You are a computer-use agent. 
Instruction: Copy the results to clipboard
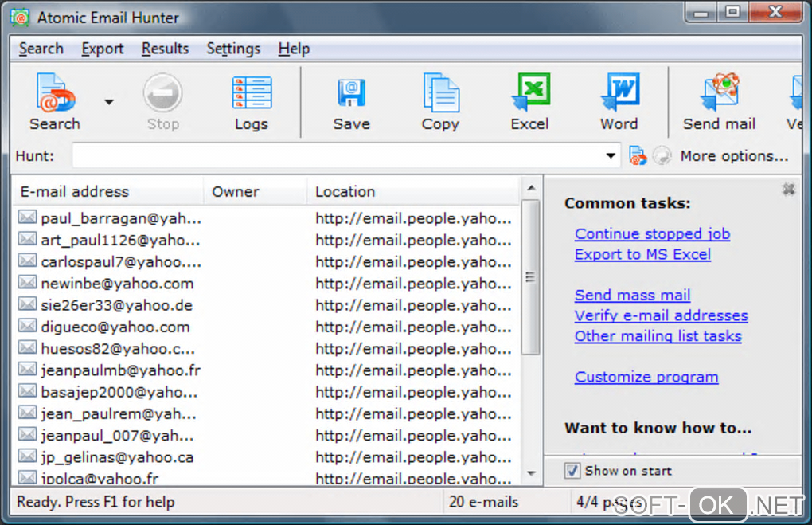(x=440, y=102)
